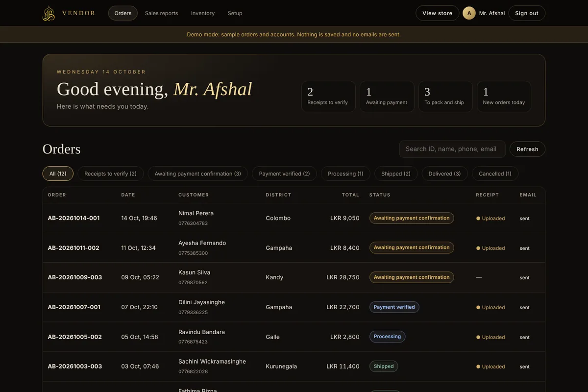Click Uploaded receipt indicator for Ravindu Bandara

click(490, 337)
